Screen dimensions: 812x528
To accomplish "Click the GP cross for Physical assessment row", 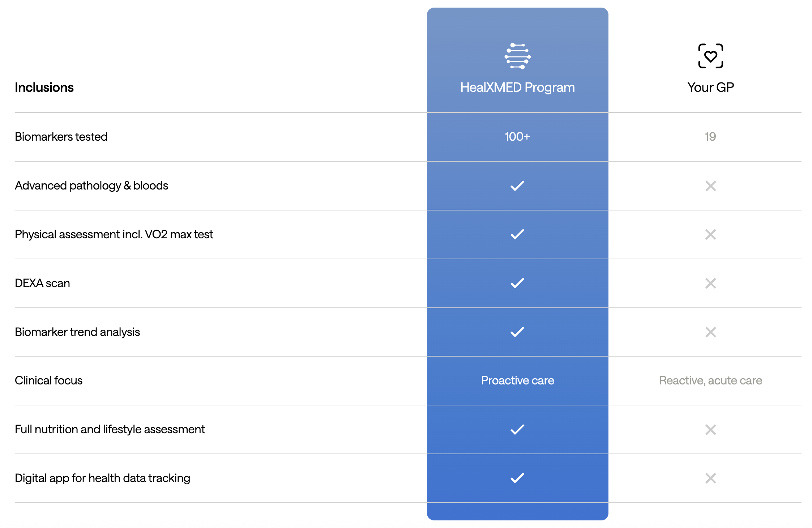I will coord(710,235).
